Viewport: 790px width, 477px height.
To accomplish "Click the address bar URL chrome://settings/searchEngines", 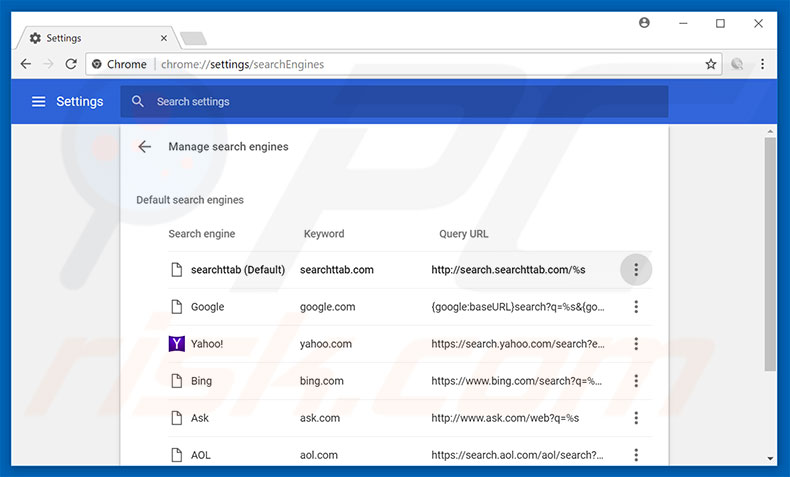I will tap(242, 64).
